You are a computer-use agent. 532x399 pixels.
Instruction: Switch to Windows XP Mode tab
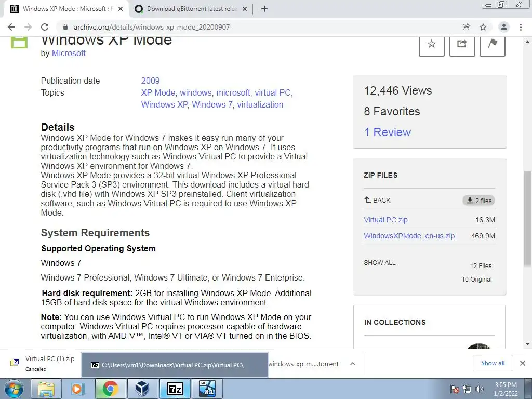click(x=66, y=9)
